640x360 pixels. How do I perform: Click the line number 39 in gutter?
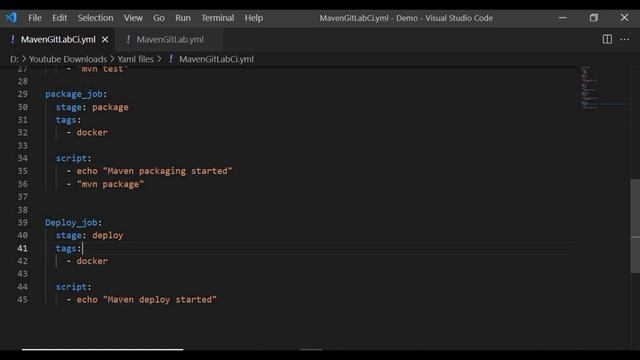point(23,222)
